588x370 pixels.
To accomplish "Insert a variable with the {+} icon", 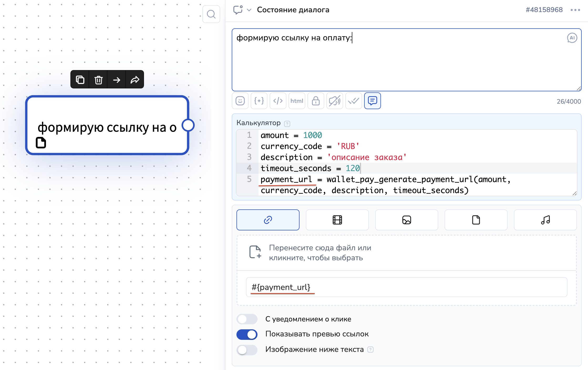I will (x=259, y=101).
